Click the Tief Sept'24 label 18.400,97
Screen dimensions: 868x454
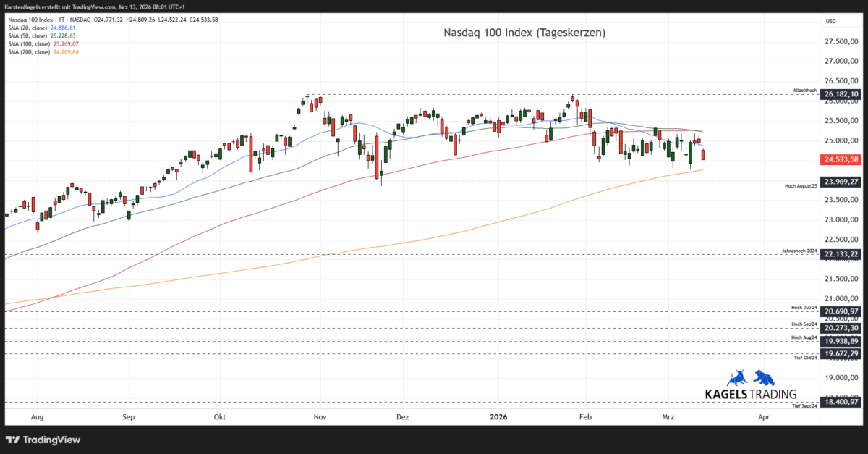click(x=841, y=402)
